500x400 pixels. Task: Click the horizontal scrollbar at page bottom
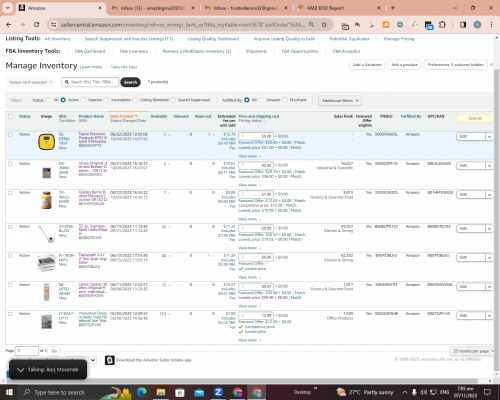click(242, 381)
